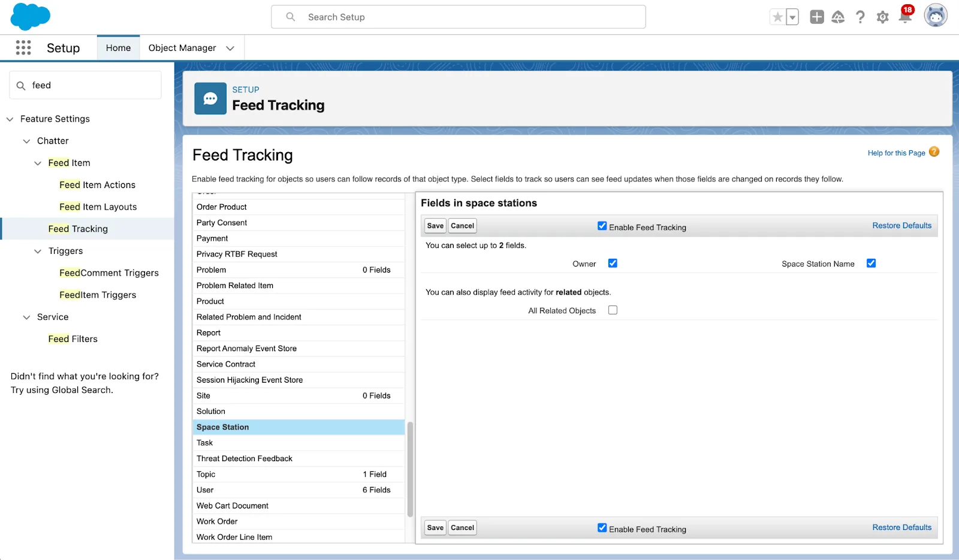The image size is (959, 560).
Task: Select Task in object list
Action: 298,443
